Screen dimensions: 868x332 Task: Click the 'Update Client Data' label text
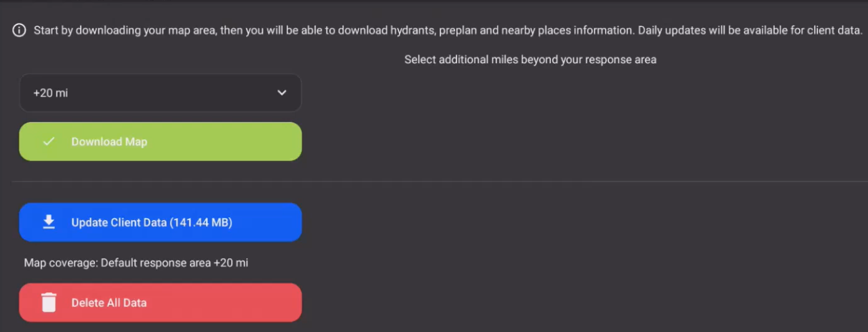119,222
